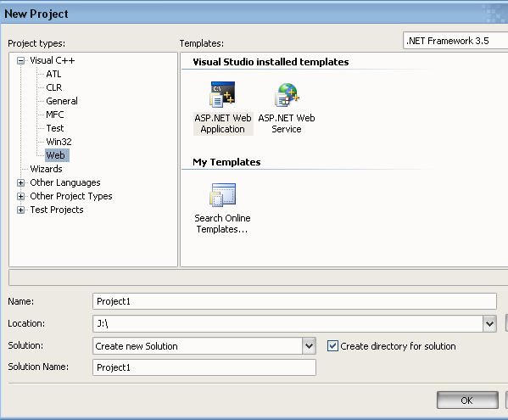Open the .NET Framework 3.5 version dropdown

point(455,41)
